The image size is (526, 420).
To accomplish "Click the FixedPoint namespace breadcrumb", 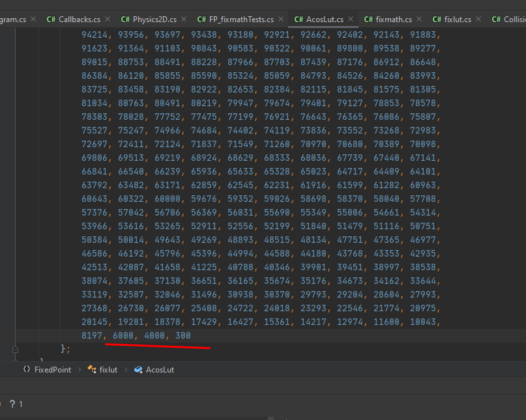I will tap(53, 370).
